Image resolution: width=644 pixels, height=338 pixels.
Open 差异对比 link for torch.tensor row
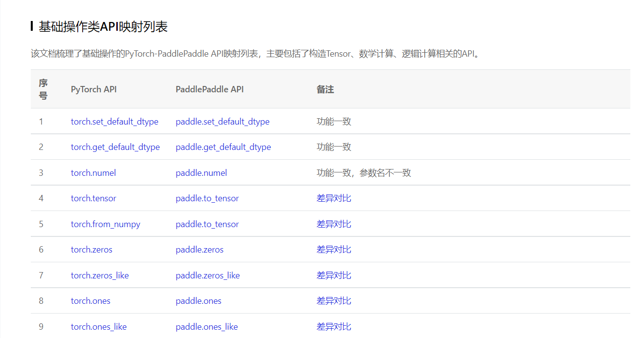click(x=334, y=198)
